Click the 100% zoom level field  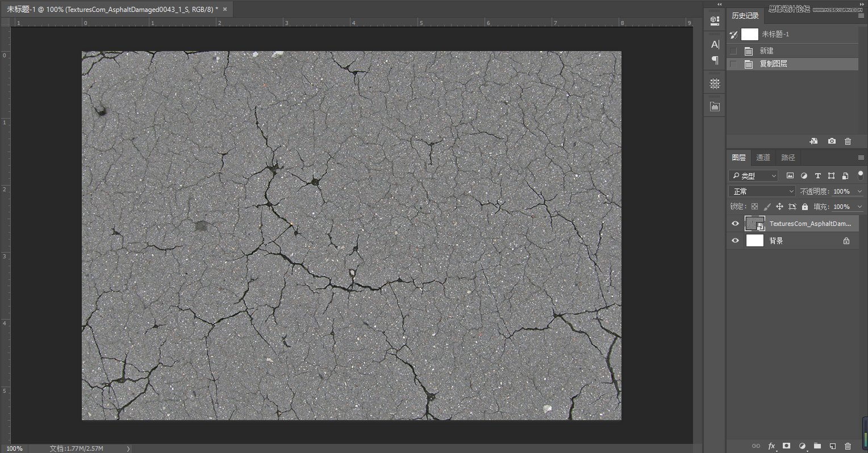tap(14, 448)
